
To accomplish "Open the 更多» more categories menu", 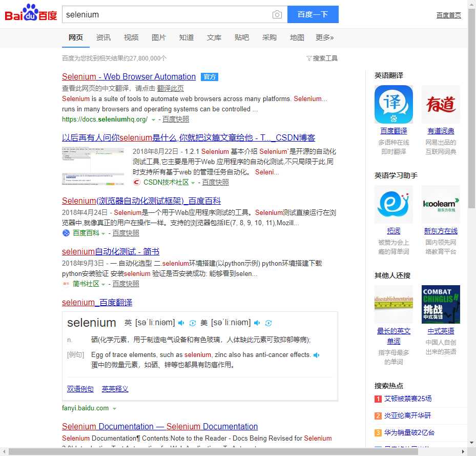I will point(324,37).
